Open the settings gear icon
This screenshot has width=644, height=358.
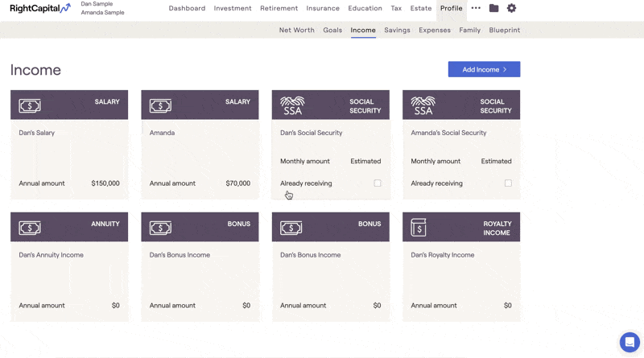(511, 8)
